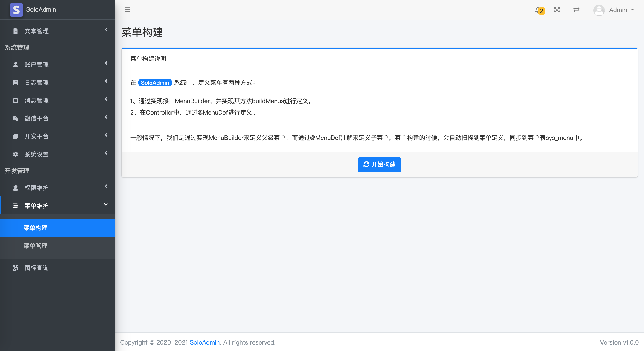Click the SoloAdmin link in footer

coord(204,342)
